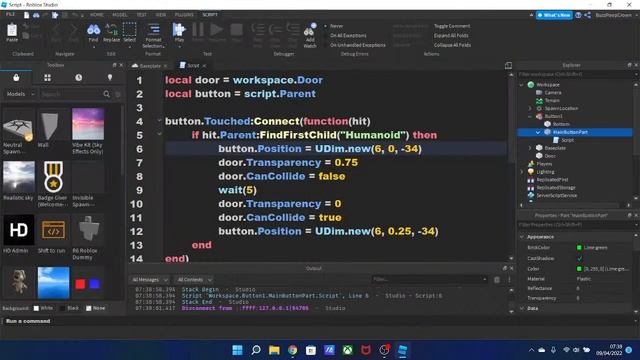The height and width of the screenshot is (360, 640).
Task: Collapse the MainButtonPart tree node
Action: pyautogui.click(x=538, y=132)
